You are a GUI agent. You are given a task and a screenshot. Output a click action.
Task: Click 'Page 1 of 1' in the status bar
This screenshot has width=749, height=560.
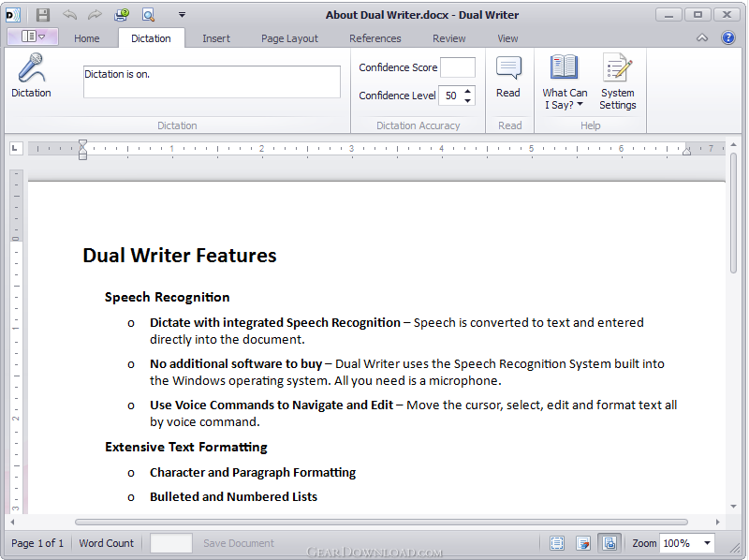coord(37,543)
